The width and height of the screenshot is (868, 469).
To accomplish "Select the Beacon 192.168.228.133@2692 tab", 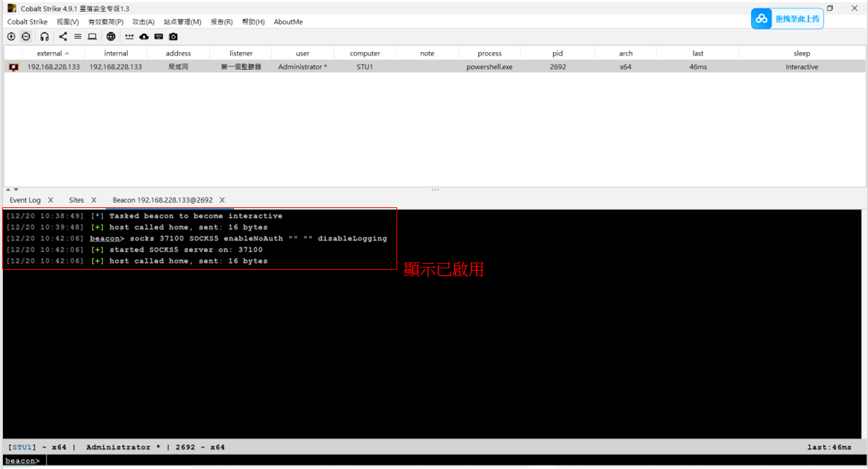I will [x=163, y=200].
